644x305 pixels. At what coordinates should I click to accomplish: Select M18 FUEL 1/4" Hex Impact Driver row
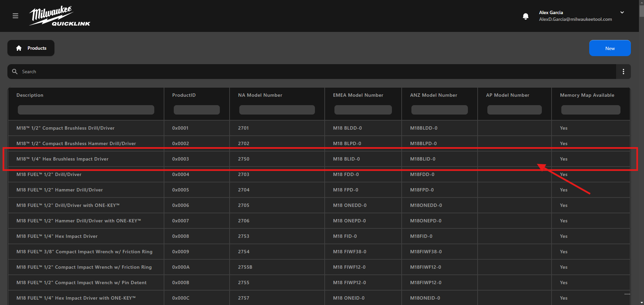[319, 236]
